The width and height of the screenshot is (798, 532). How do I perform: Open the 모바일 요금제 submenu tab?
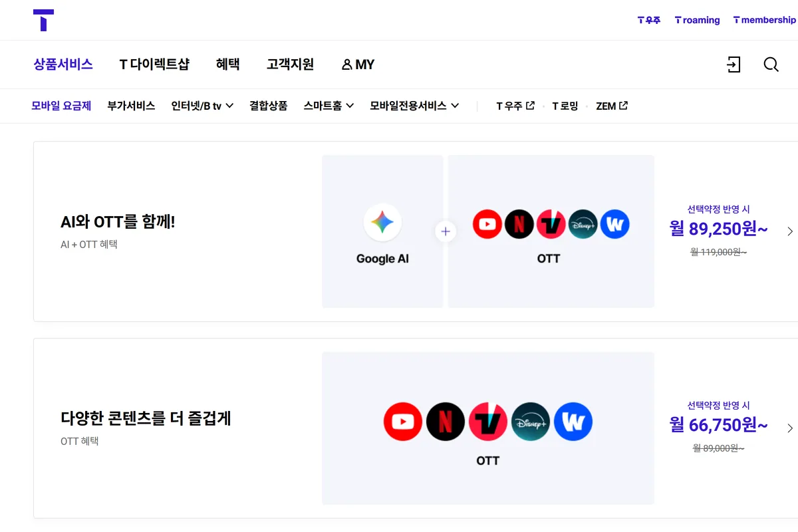(x=61, y=106)
